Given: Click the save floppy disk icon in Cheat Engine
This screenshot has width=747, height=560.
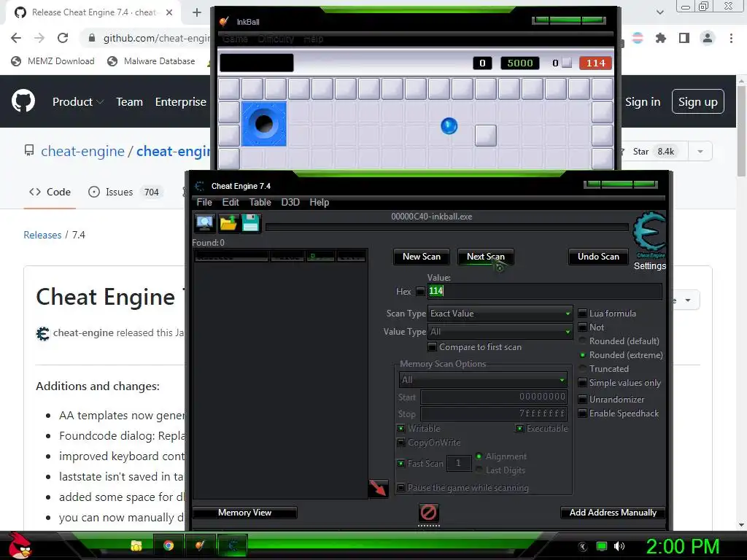Looking at the screenshot, I should 251,222.
